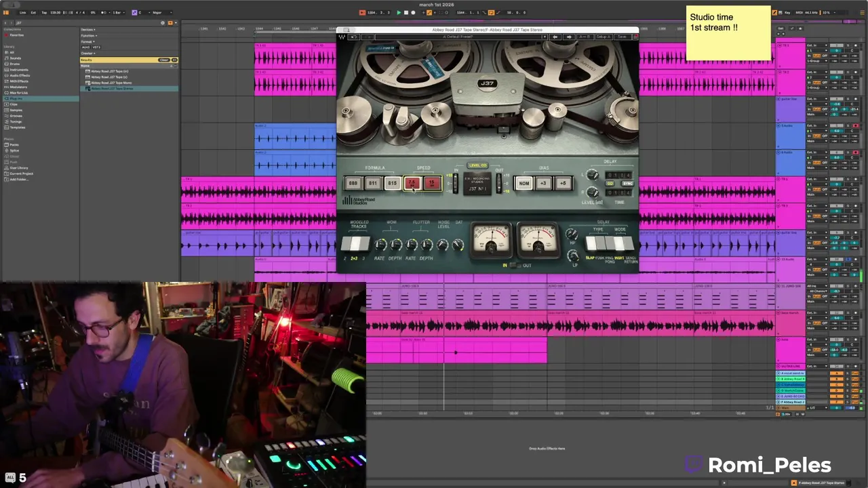Click the Waves logo in plugin header
This screenshot has width=868, height=488.
pyautogui.click(x=342, y=37)
